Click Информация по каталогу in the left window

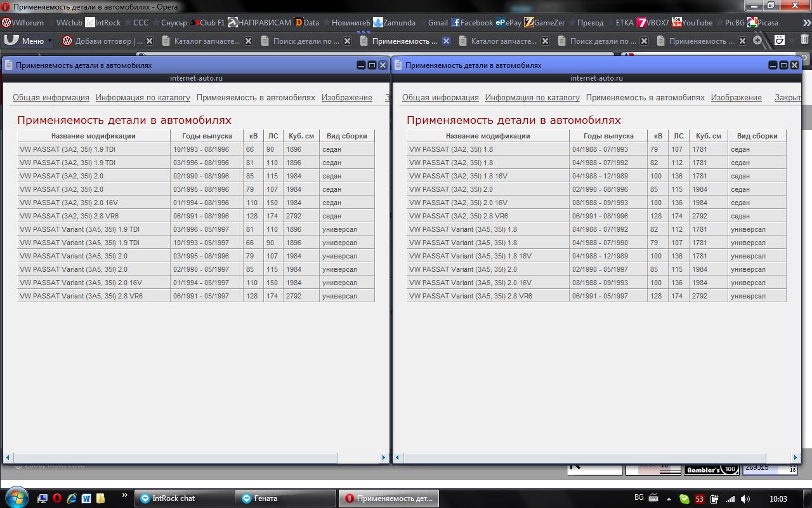pos(143,98)
